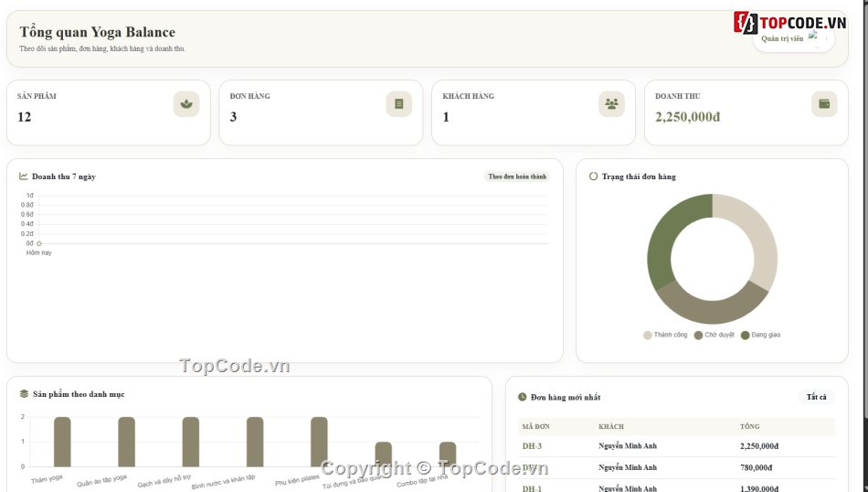Screen dimensions: 868x492
Task: Click the people icon in Khách hàng card
Action: [611, 104]
